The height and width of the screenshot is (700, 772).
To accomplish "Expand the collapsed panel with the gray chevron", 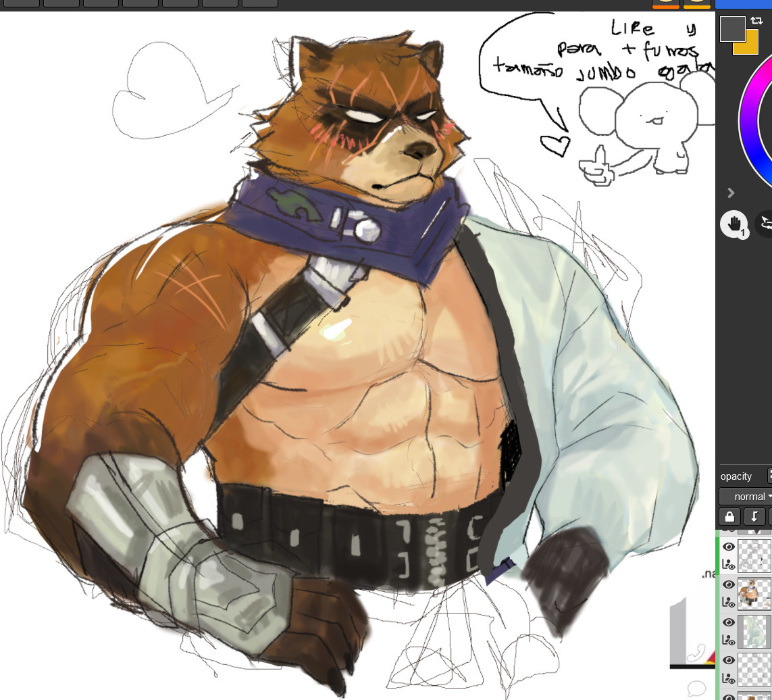I will click(x=731, y=193).
